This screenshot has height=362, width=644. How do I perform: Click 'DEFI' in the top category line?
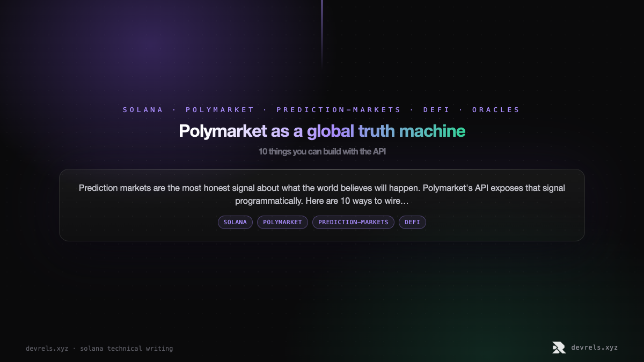[436, 109]
